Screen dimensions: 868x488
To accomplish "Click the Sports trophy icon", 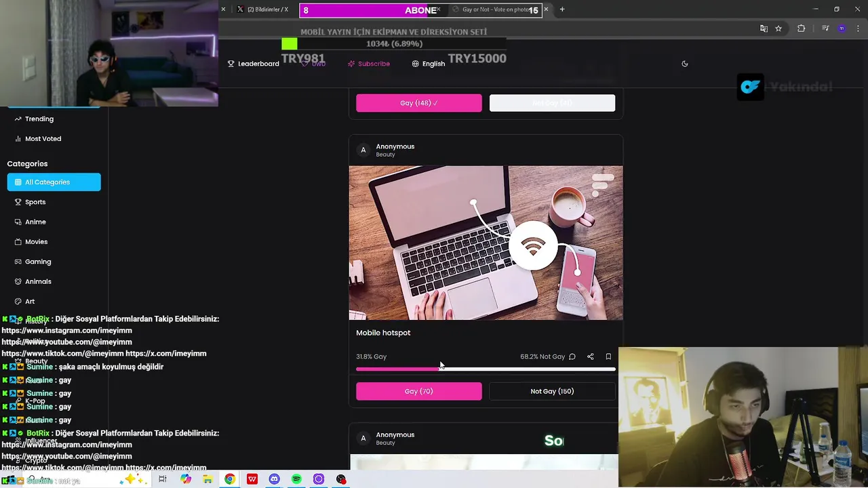I will click(18, 202).
